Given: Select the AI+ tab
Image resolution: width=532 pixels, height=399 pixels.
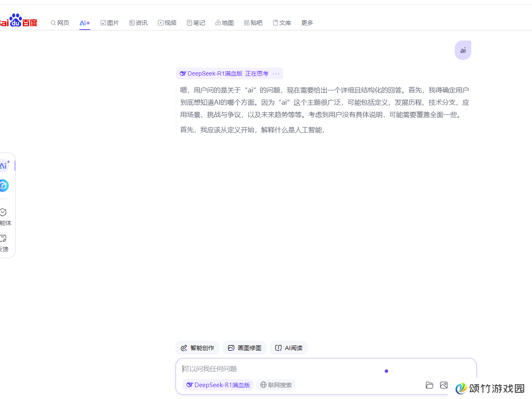Looking at the screenshot, I should coord(85,23).
